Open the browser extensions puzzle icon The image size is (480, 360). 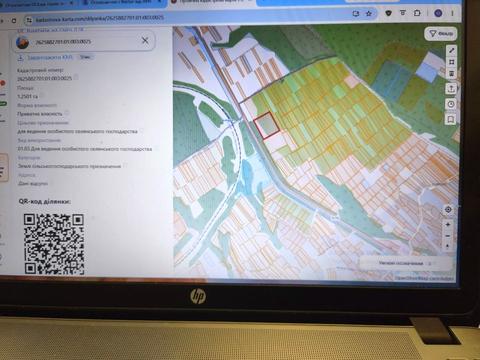417,13
